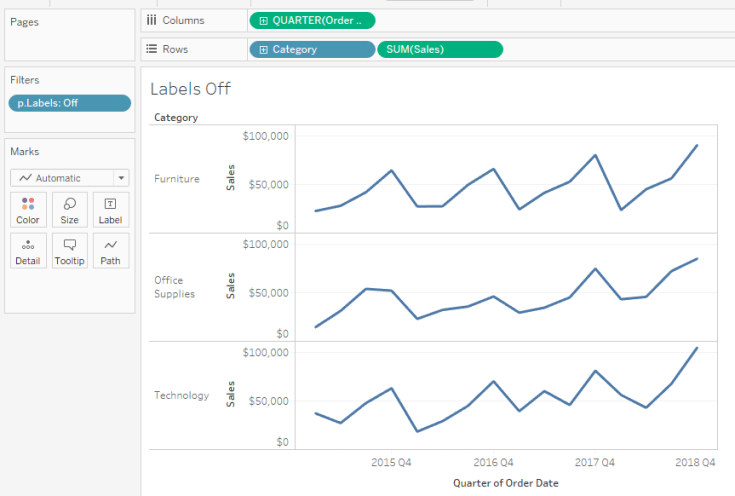Expand the Category pill plus sign
Screen dimensions: 735x496
click(263, 49)
